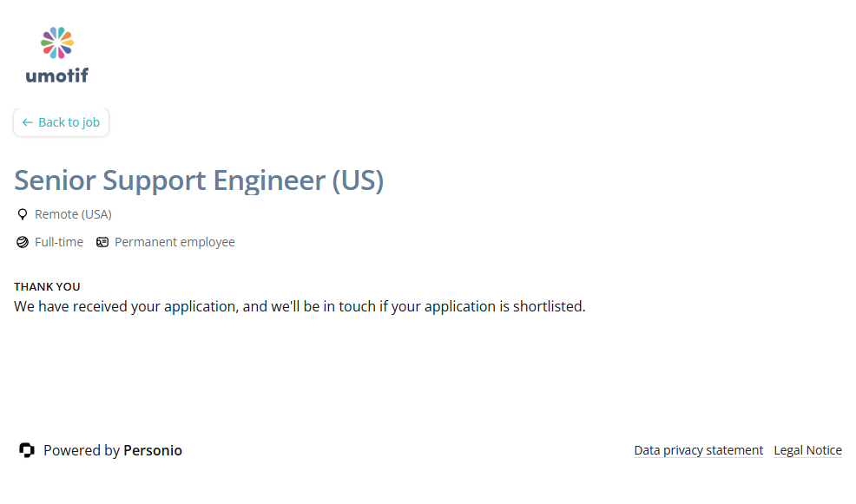Click the location pin icon
856x504 pixels.
[x=23, y=214]
